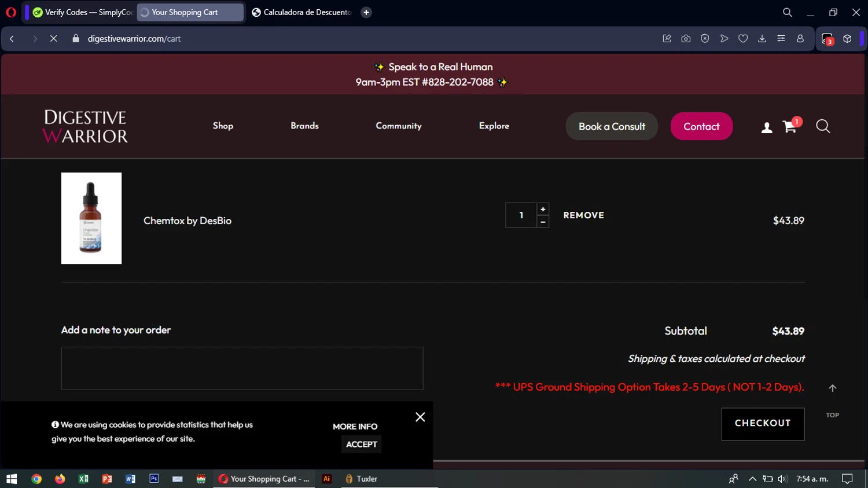The image size is (868, 488).
Task: Proceed with the Checkout button
Action: click(763, 424)
